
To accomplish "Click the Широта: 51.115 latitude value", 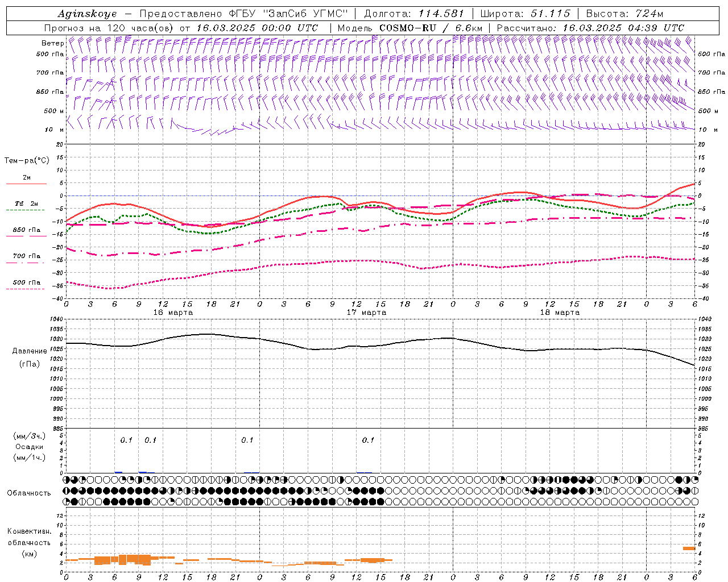I will [x=525, y=14].
